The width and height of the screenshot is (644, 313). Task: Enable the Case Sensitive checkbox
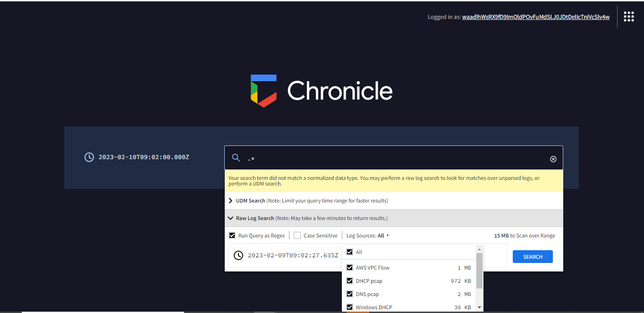297,236
